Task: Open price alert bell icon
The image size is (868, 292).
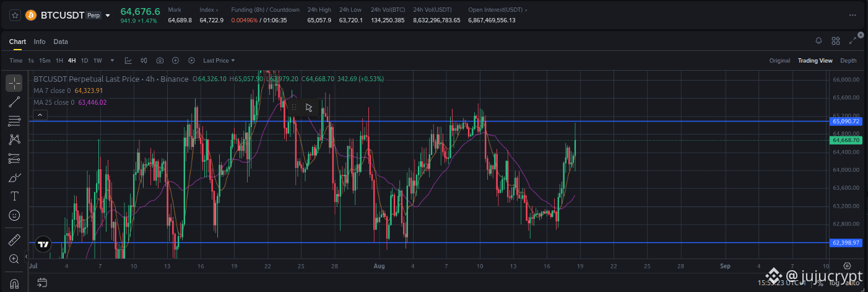Action: click(818, 41)
